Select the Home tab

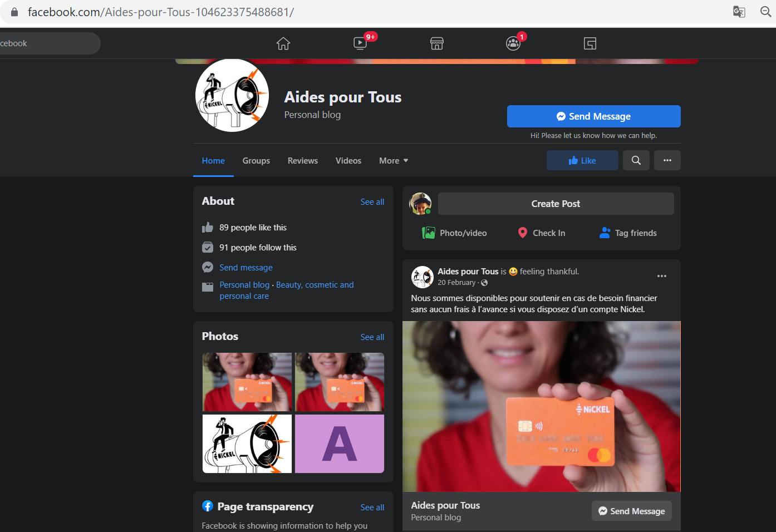click(213, 160)
